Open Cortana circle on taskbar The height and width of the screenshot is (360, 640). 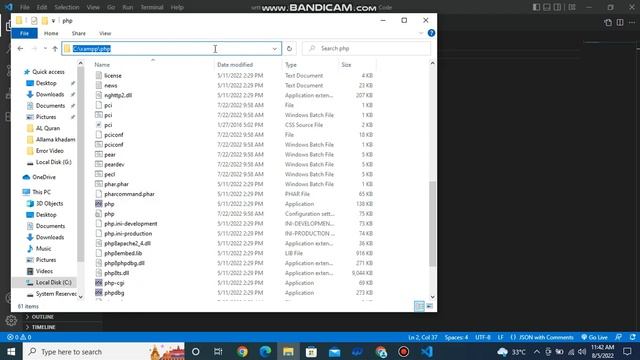(196, 351)
